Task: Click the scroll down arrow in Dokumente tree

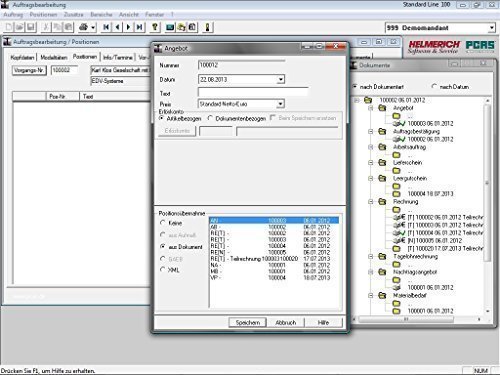Action: 487,311
